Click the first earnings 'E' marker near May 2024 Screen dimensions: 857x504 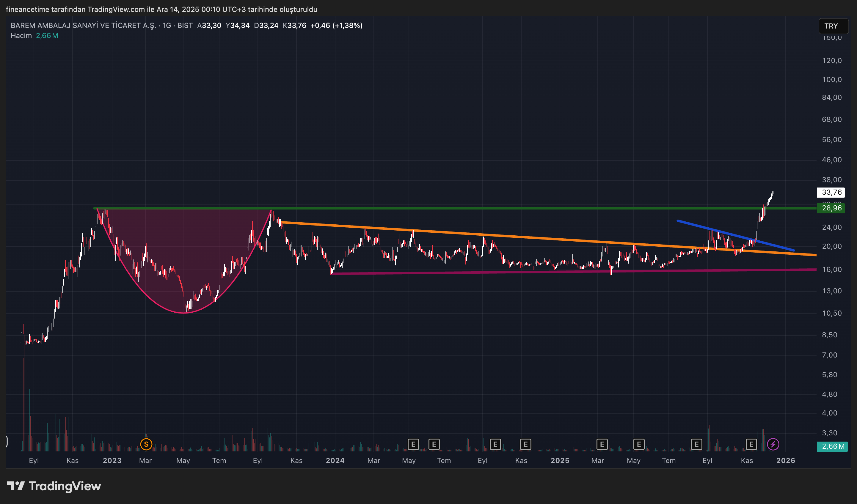click(413, 444)
